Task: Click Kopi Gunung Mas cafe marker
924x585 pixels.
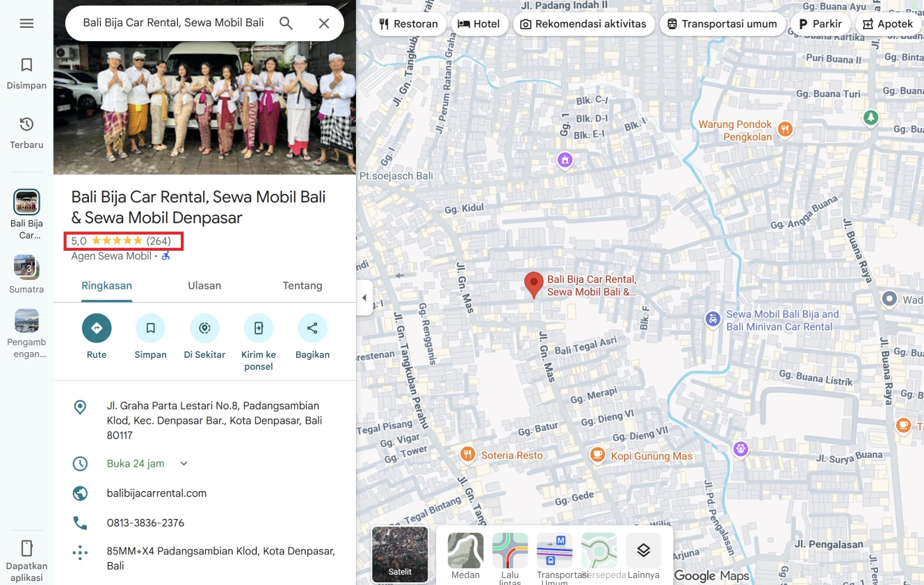Action: [597, 455]
